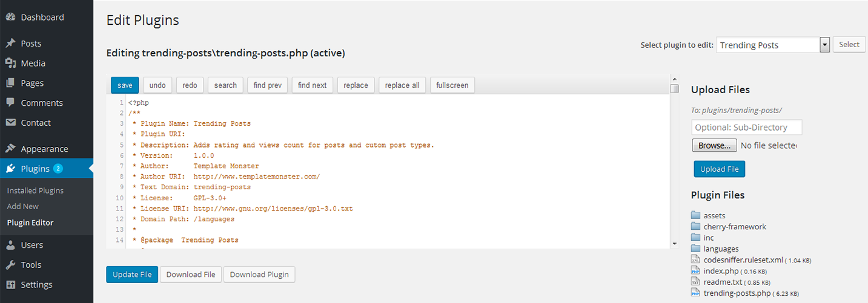
Task: Click the Posts pushpin icon
Action: 10,44
